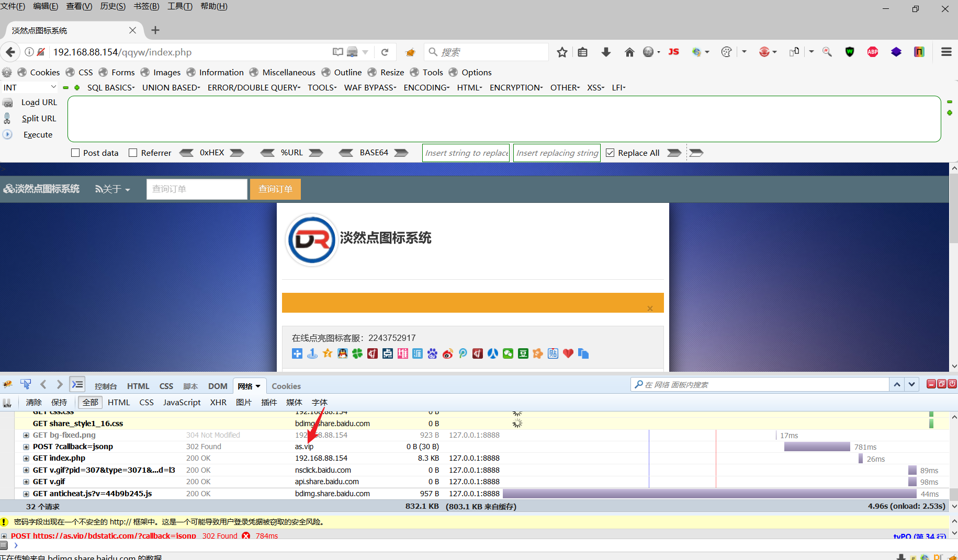Switch to the Firebug 控制台 tab
Screen dimensions: 958x560
106,386
